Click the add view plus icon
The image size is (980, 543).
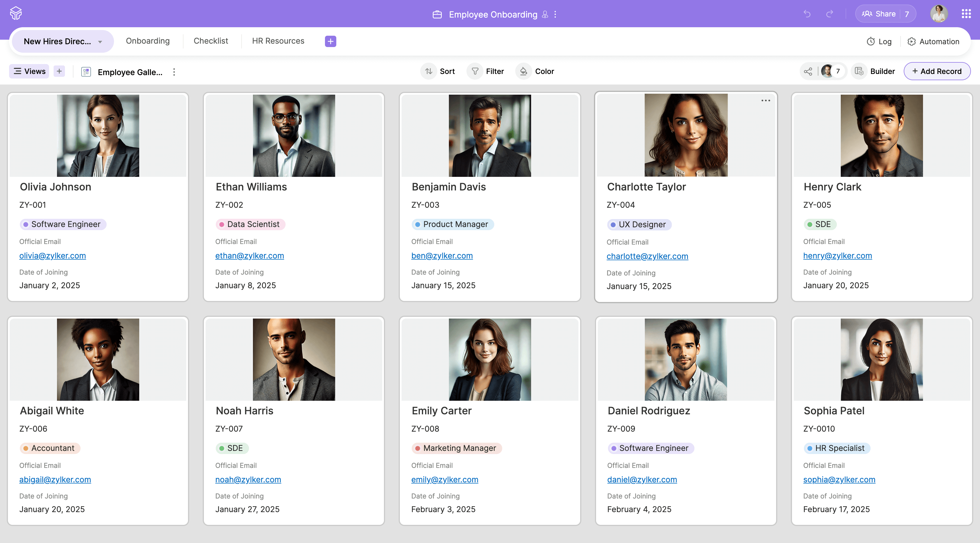point(59,71)
